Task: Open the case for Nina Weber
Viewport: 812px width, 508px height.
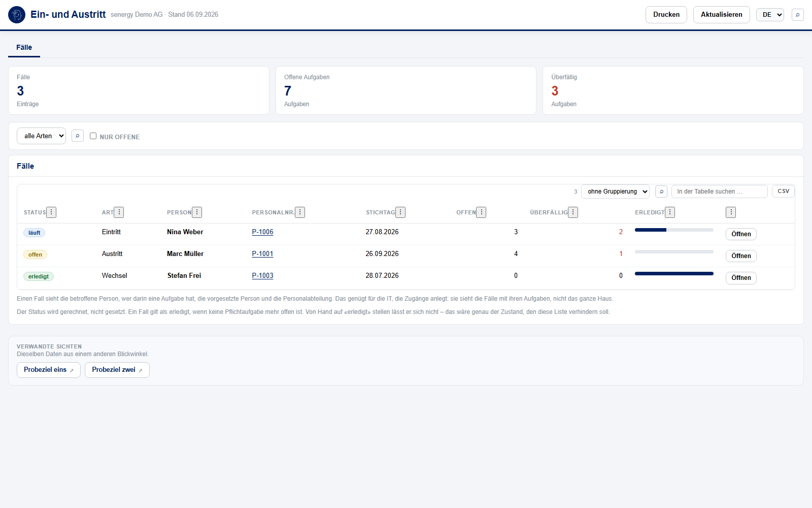Action: pyautogui.click(x=741, y=234)
